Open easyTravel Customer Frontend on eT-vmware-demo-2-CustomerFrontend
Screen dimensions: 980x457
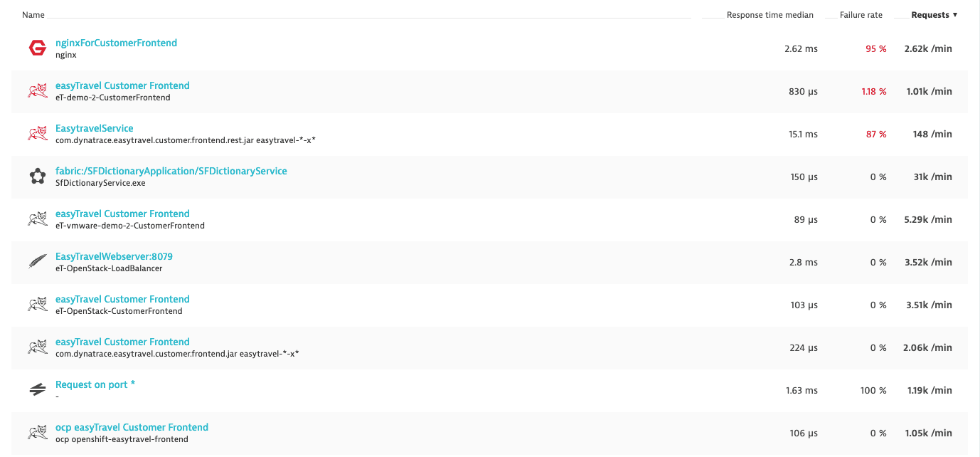point(122,214)
